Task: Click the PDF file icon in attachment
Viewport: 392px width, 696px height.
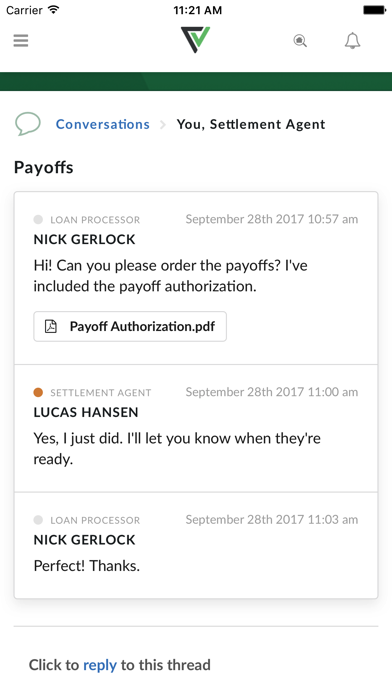Action: pyautogui.click(x=51, y=326)
